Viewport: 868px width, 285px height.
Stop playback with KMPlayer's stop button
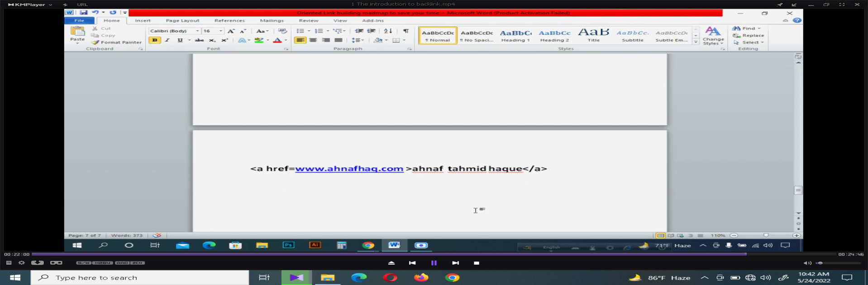point(476,263)
